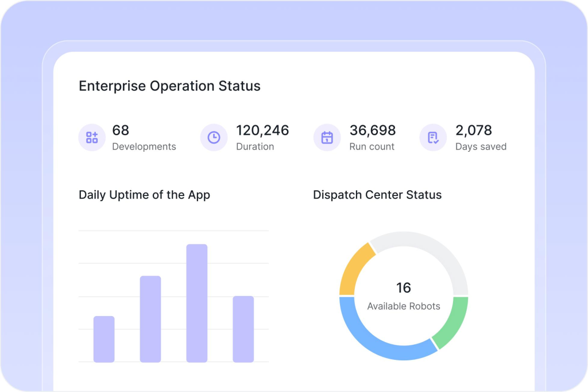Click the Run count calendar icon
This screenshot has height=392, width=588.
tap(327, 137)
